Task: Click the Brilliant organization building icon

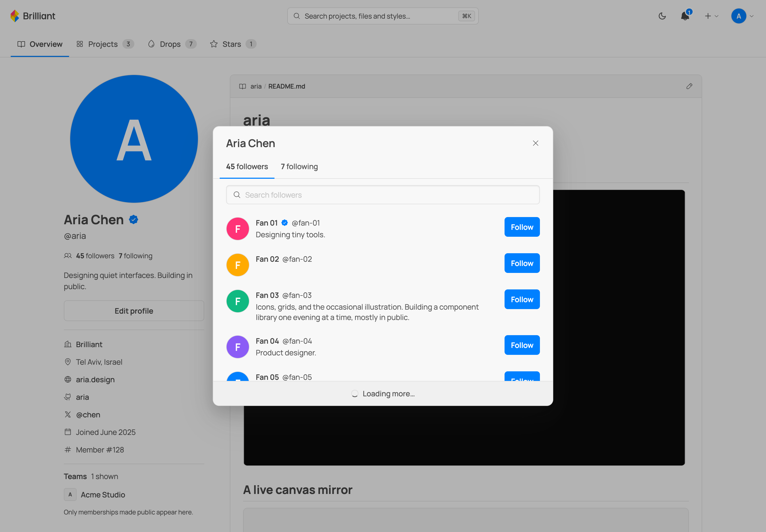Action: coord(68,344)
